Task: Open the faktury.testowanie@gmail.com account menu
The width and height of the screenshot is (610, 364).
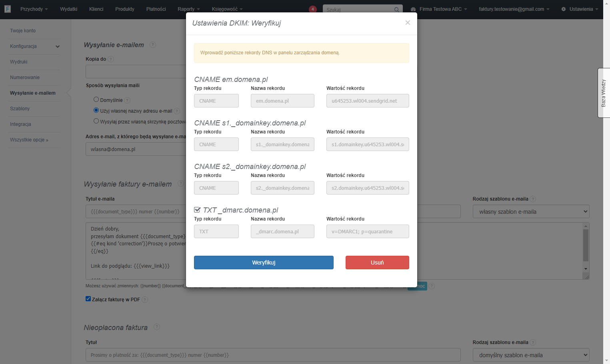Action: click(514, 9)
